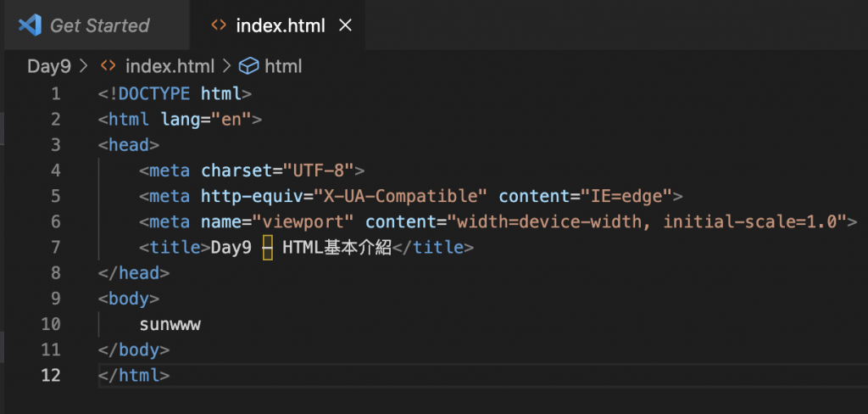Place cursor on the sunwww text
Image resolution: width=868 pixels, height=414 pixels.
[170, 324]
